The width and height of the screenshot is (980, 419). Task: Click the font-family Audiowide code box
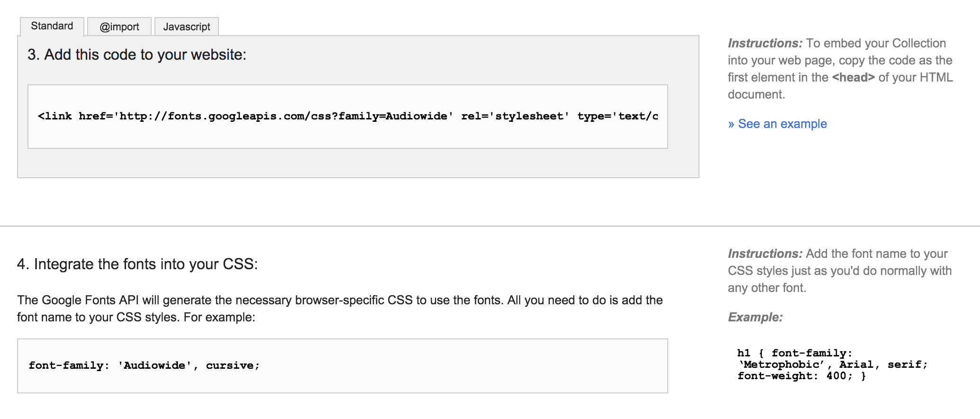click(343, 365)
